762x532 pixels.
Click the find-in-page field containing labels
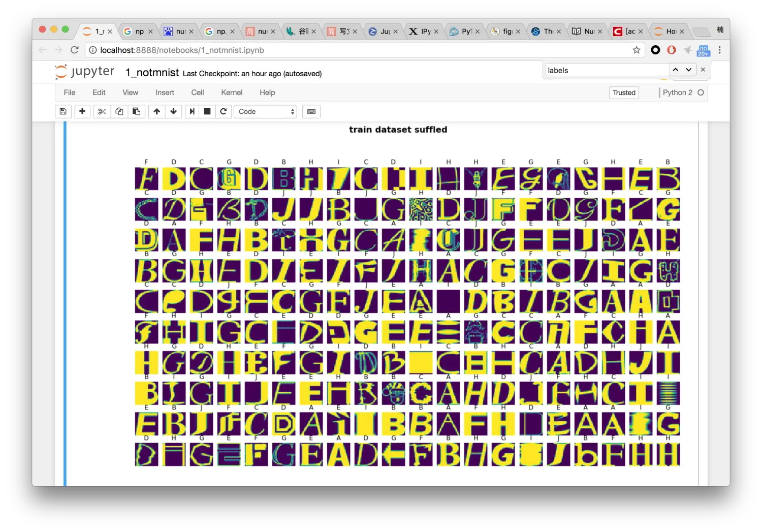pos(607,70)
